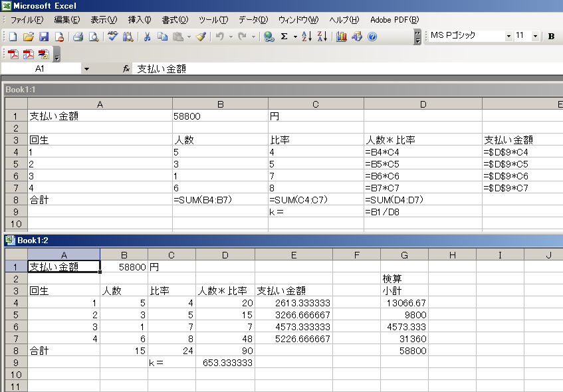Expand the MS Pゴシック font name dropdown
The height and width of the screenshot is (392, 563).
pyautogui.click(x=508, y=36)
